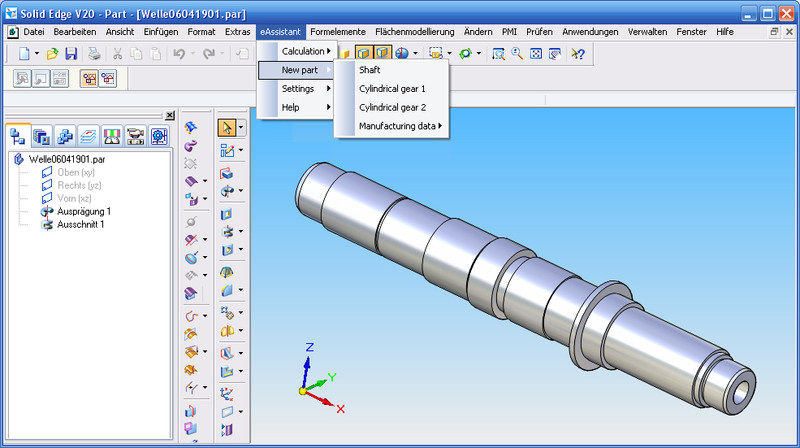Open a file with the Open folder icon
Screen dimensions: 800x448
pos(52,53)
